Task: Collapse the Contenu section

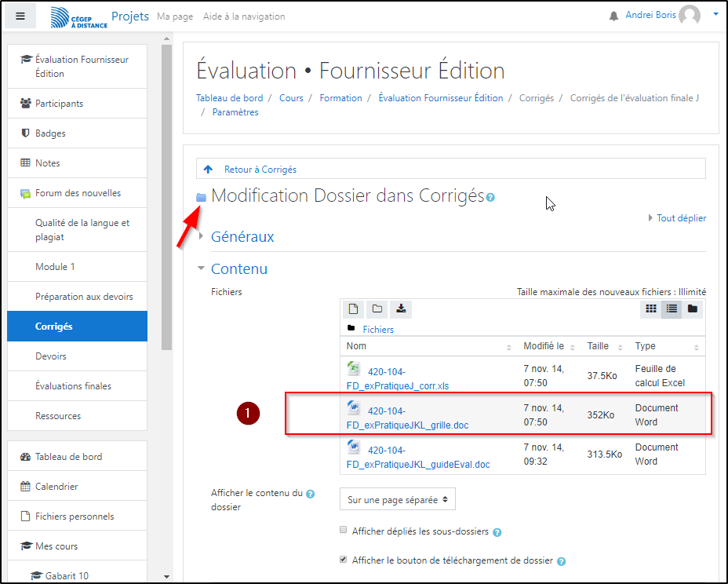Action: [238, 268]
